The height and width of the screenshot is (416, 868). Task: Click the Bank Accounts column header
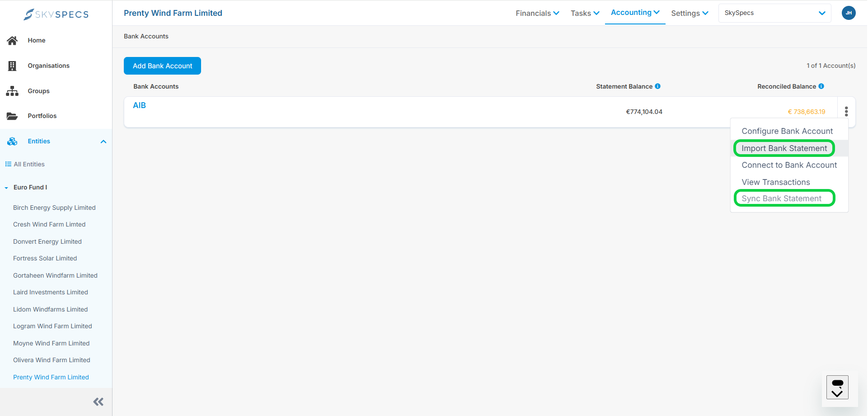(156, 86)
